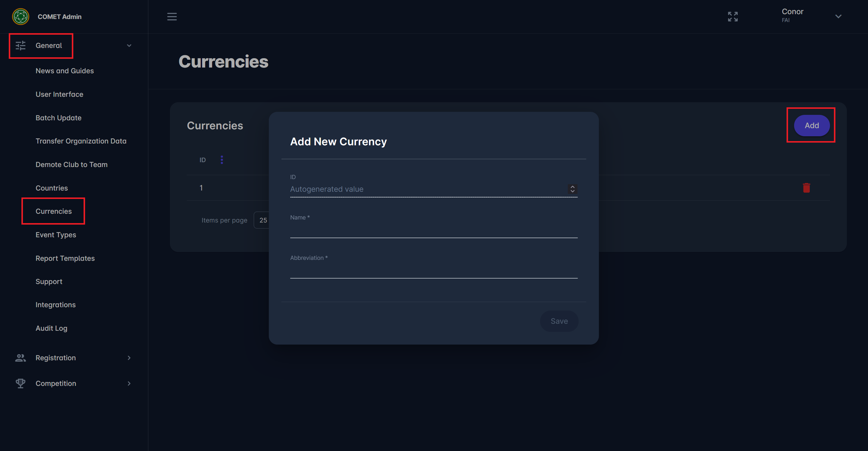The height and width of the screenshot is (451, 868).
Task: Collapse the General menu chevron
Action: 129,46
